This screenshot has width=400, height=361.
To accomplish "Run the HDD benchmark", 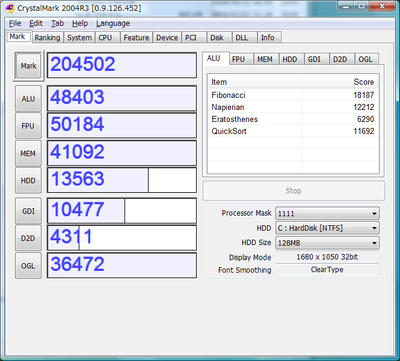I will (28, 180).
